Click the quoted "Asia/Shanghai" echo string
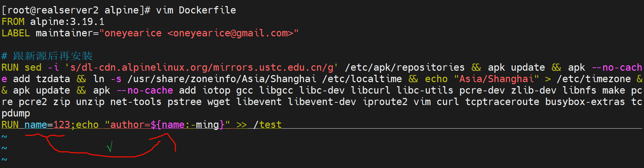This screenshot has height=168, width=644. [496, 79]
